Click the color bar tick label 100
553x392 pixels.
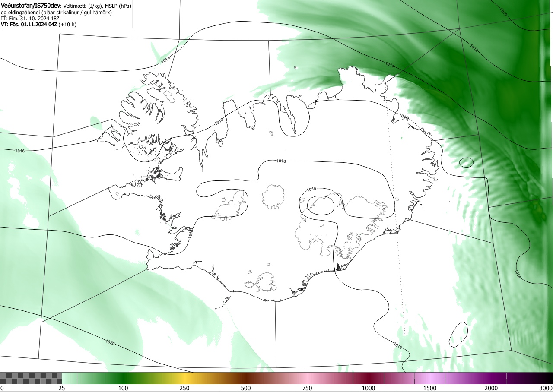(123, 388)
